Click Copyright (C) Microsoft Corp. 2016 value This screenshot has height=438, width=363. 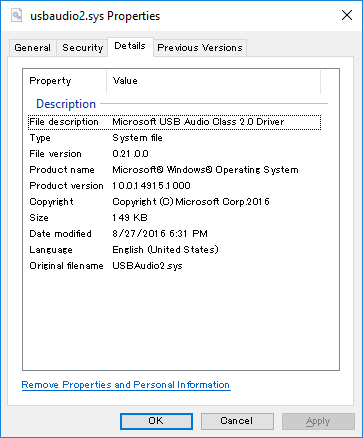tap(191, 202)
